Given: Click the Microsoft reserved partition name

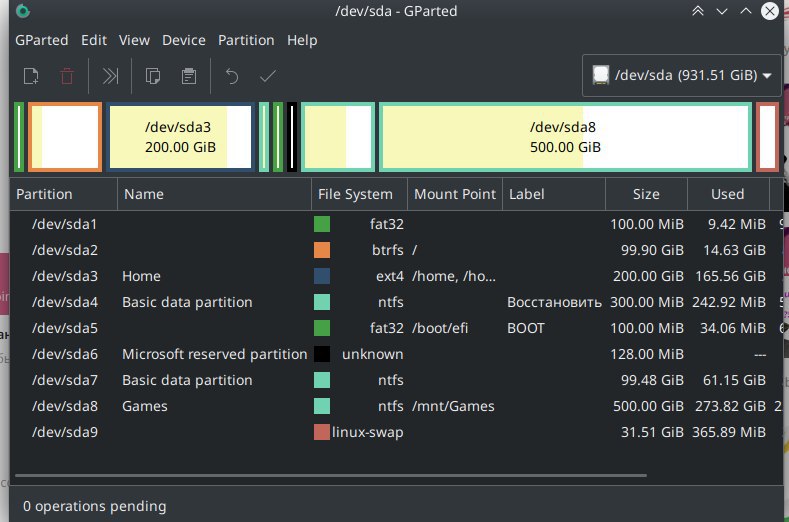Looking at the screenshot, I should 215,354.
